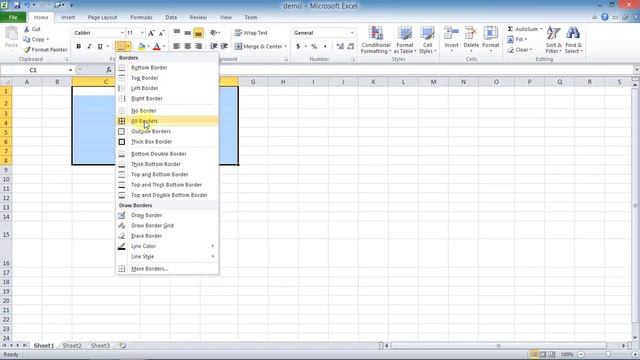Open the General number format dropdown

click(x=352, y=33)
